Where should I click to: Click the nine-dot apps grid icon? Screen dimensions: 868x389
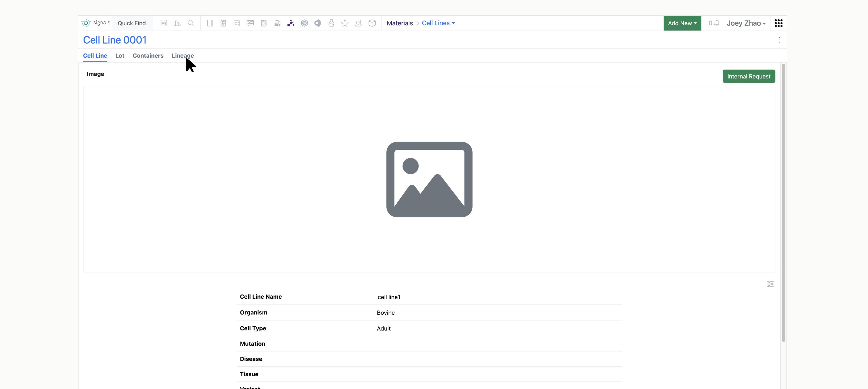(x=778, y=23)
